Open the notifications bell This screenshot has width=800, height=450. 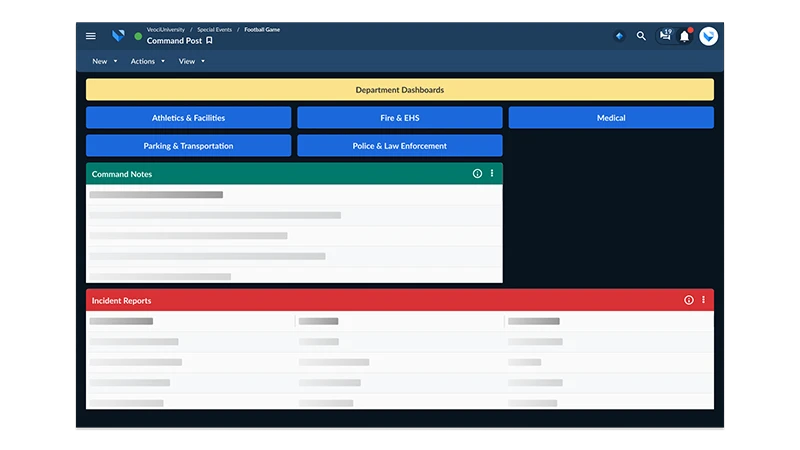click(x=685, y=36)
